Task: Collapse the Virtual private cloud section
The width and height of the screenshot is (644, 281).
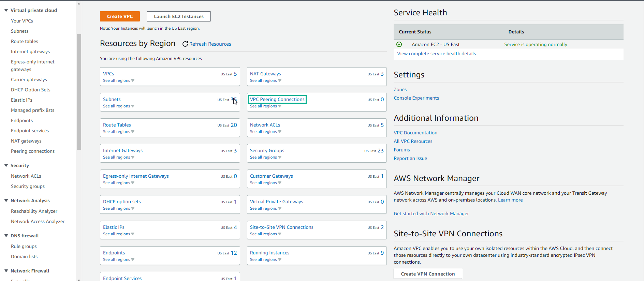Action: coord(6,10)
